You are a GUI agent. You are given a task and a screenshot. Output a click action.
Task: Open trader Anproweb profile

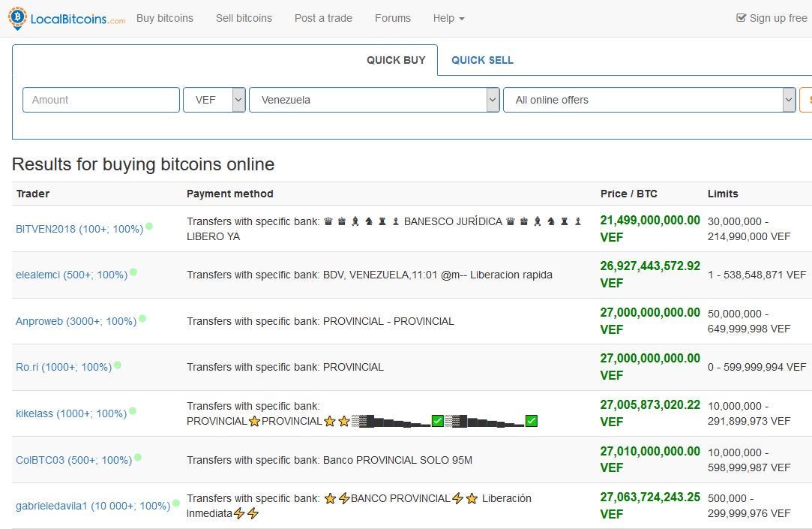pyautogui.click(x=76, y=321)
